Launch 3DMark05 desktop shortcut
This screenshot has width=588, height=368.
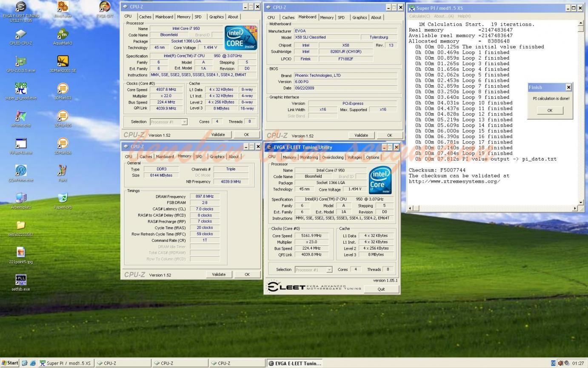[x=63, y=119]
